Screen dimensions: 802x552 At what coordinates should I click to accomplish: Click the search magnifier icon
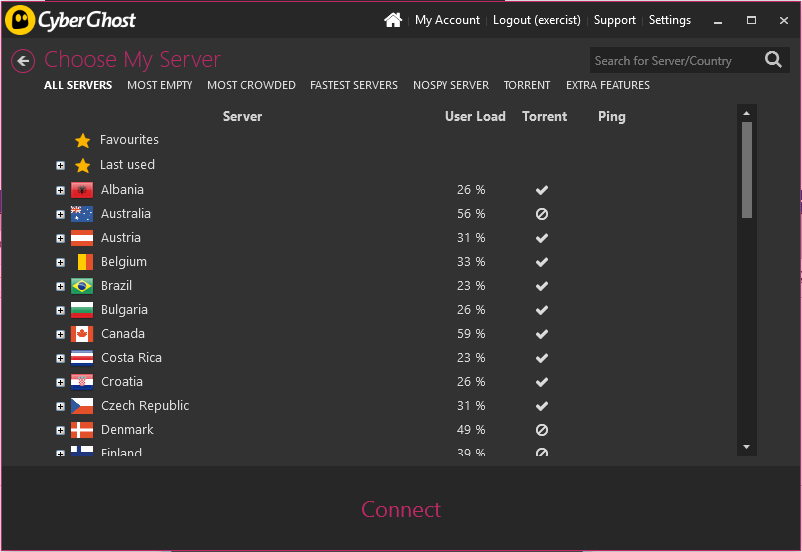(773, 60)
